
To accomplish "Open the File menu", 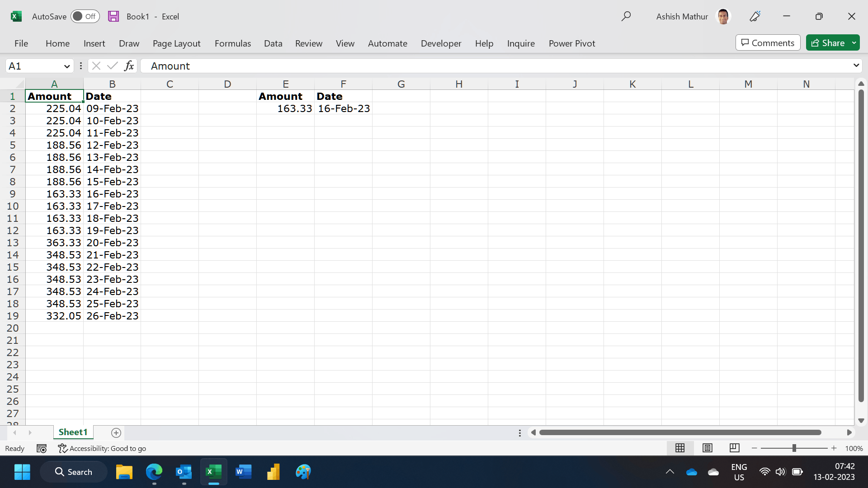I will click(21, 43).
